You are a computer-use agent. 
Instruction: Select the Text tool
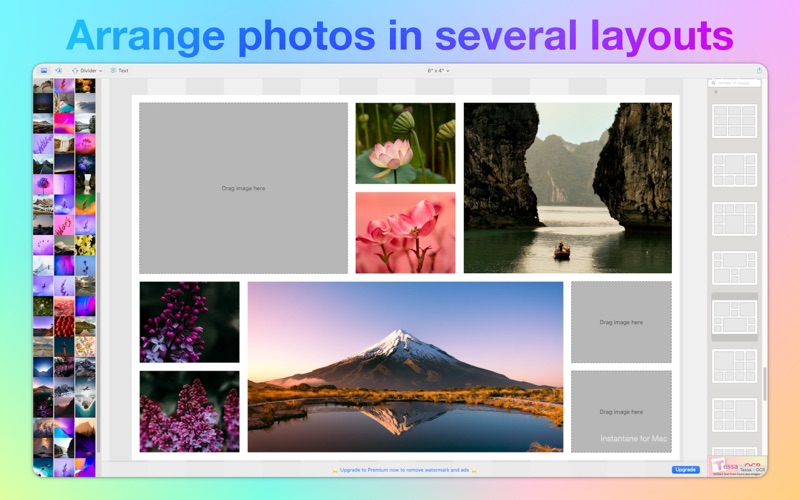click(120, 70)
